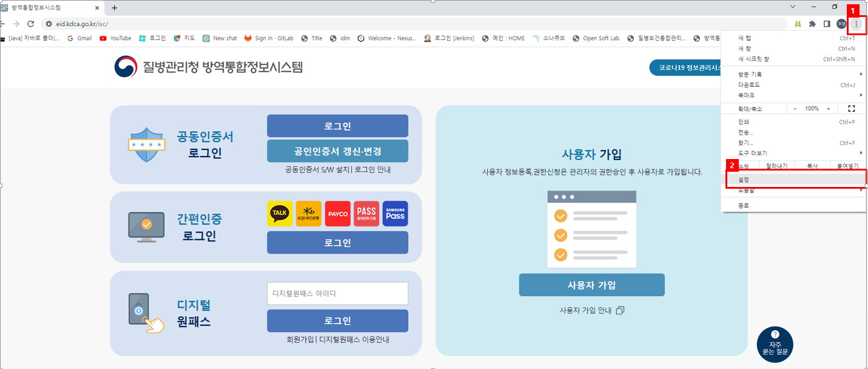Toggle the side panel icon
Image resolution: width=868 pixels, height=369 pixels.
(x=827, y=24)
